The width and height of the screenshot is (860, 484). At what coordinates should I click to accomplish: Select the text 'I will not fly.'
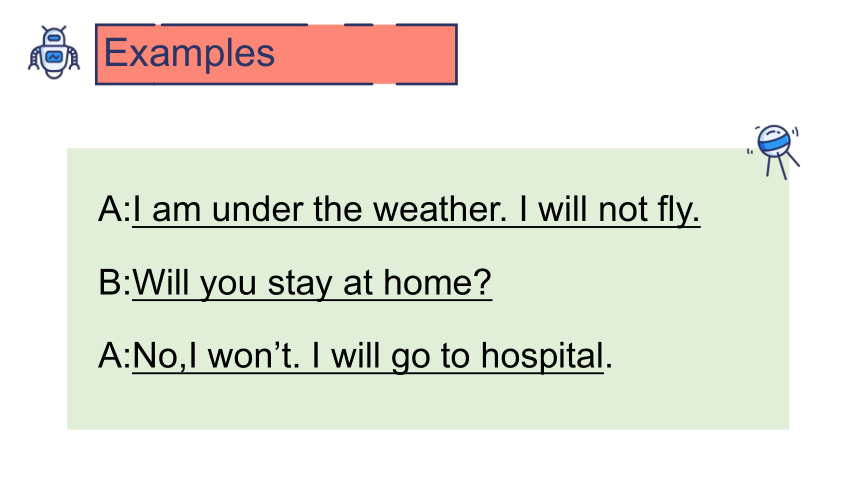(x=609, y=210)
